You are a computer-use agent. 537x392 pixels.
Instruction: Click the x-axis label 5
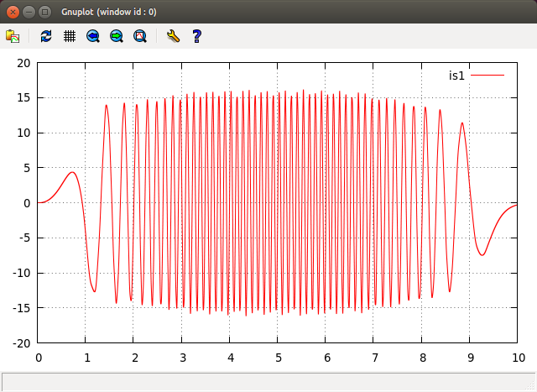point(278,358)
